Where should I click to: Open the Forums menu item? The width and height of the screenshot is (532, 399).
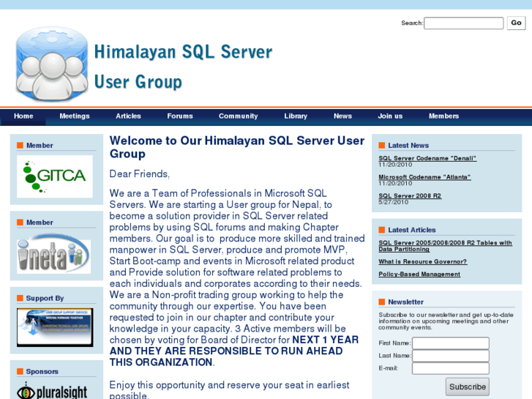click(180, 116)
